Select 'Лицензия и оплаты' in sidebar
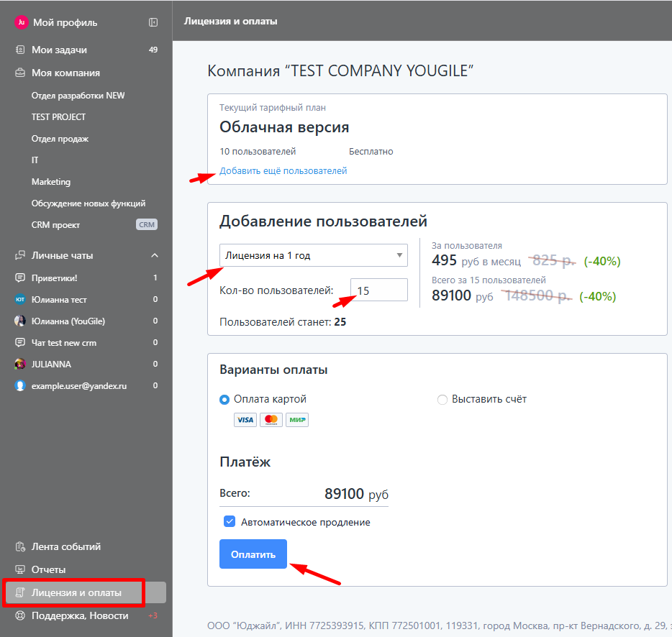 tap(76, 593)
